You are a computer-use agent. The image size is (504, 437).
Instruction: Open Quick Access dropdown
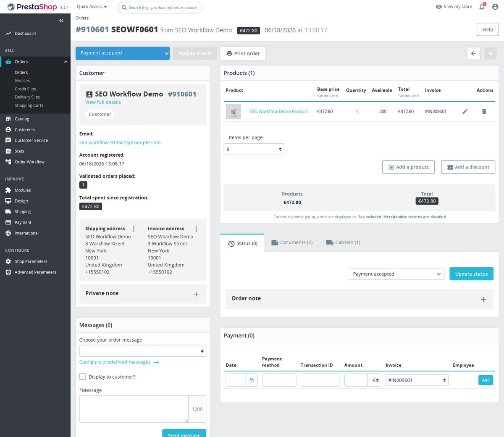(92, 7)
